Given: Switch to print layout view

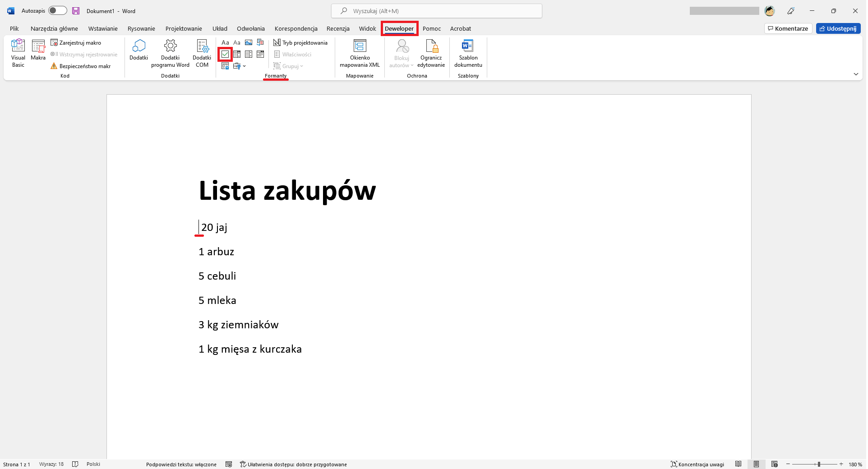Looking at the screenshot, I should [x=757, y=464].
